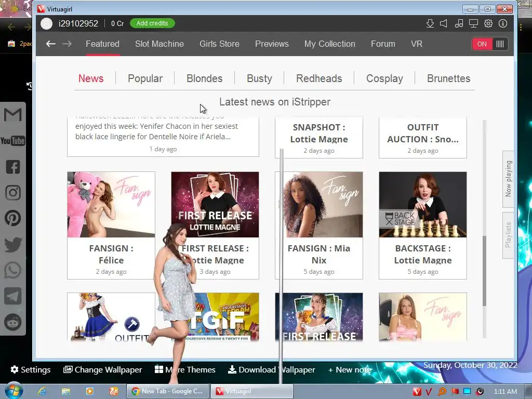This screenshot has height=399, width=532.
Task: Open the Pinterest sidebar icon
Action: pyautogui.click(x=13, y=218)
